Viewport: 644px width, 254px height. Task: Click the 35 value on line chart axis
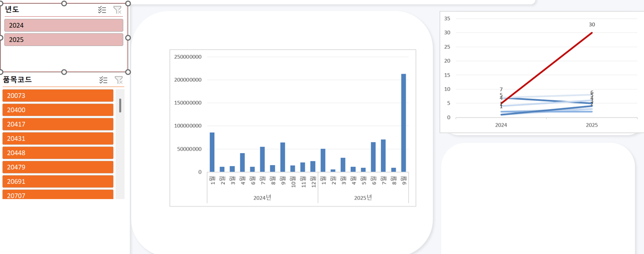coord(447,18)
